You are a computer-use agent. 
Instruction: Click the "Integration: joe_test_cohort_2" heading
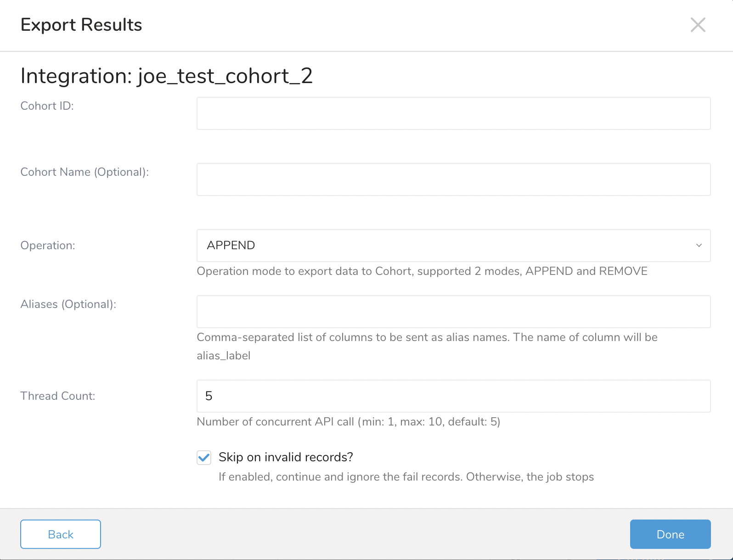tap(167, 76)
